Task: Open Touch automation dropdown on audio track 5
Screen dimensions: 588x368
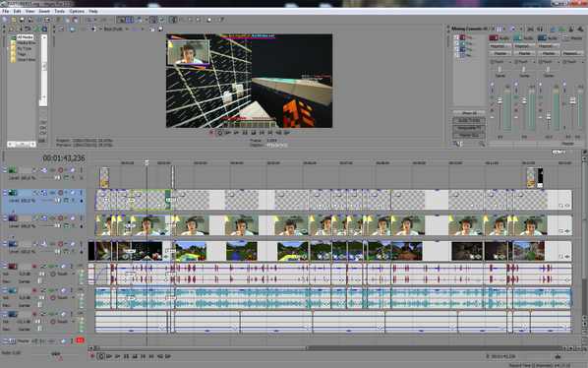Action: [x=73, y=275]
